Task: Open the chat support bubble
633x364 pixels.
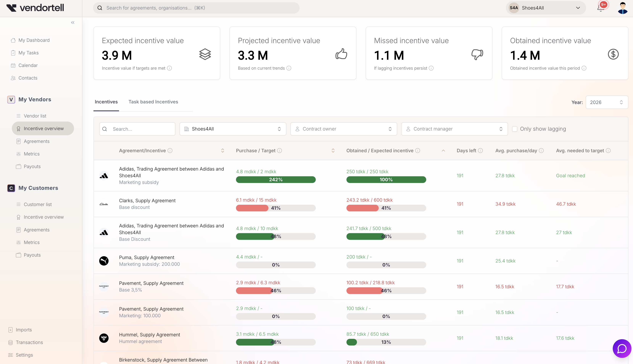Action: point(622,348)
